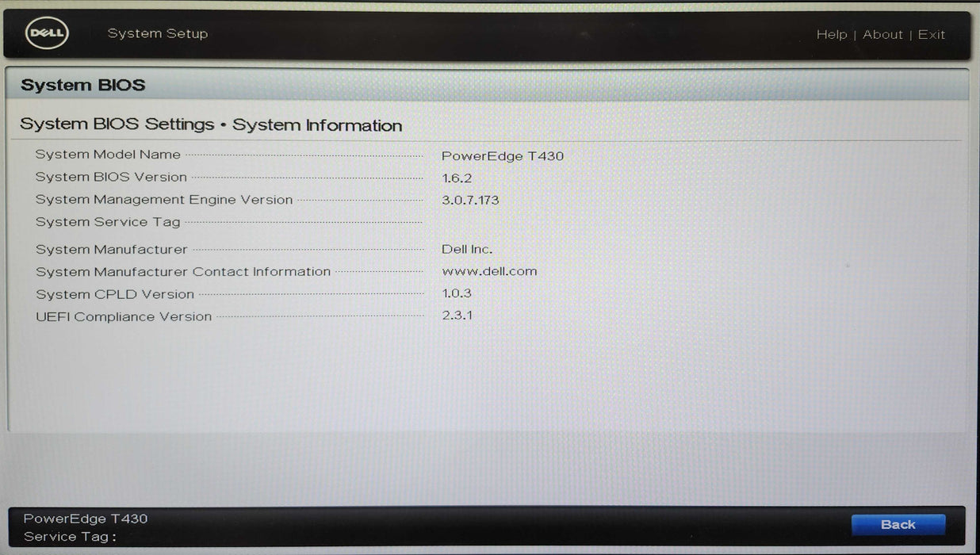Select the System Manufacturer label
The width and height of the screenshot is (980, 555).
pyautogui.click(x=112, y=250)
